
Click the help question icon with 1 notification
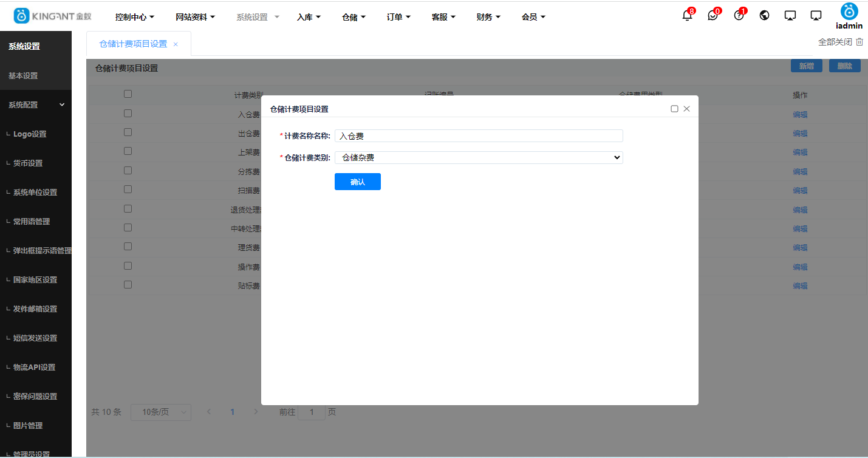click(x=739, y=16)
